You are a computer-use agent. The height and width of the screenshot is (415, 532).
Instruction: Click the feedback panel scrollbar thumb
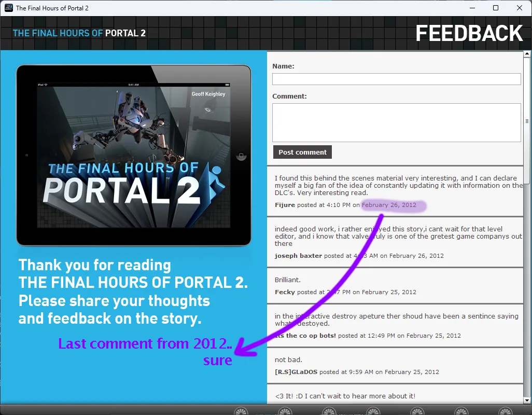tap(527, 121)
